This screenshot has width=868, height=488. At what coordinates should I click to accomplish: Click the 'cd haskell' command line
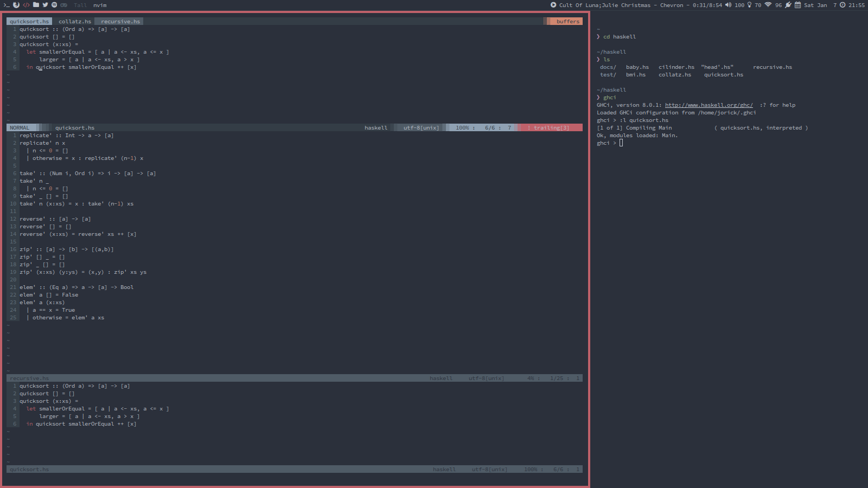tap(620, 37)
